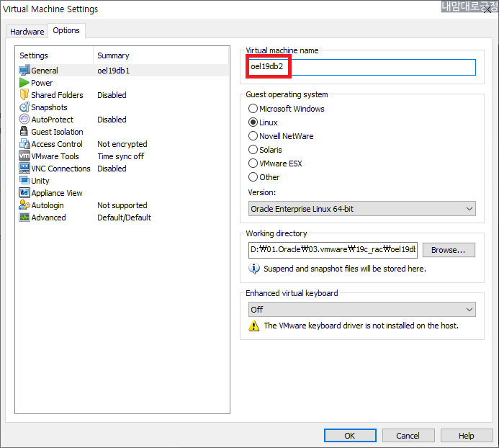Select the Advanced row label
Screen dimensions: 499x448
[48, 218]
